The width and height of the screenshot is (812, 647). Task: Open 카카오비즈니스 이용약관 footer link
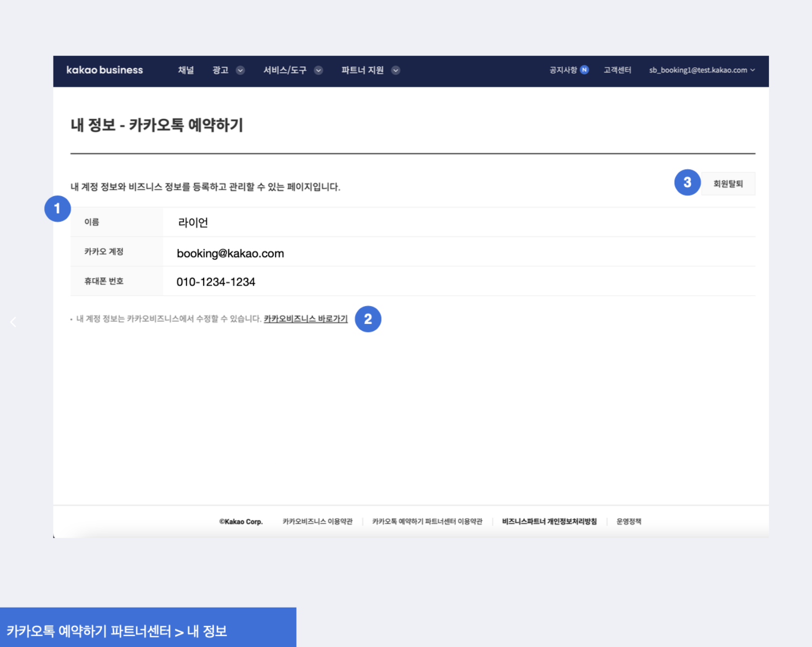318,522
